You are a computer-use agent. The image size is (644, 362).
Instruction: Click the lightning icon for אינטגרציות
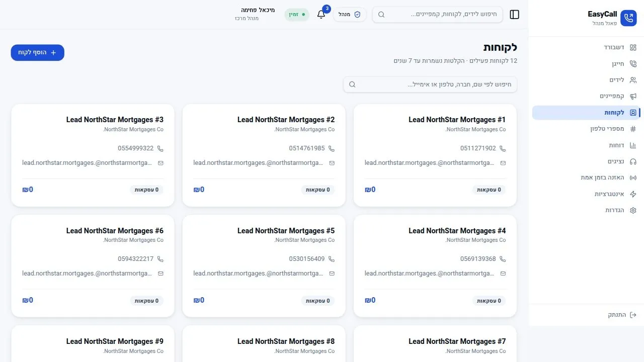(633, 194)
